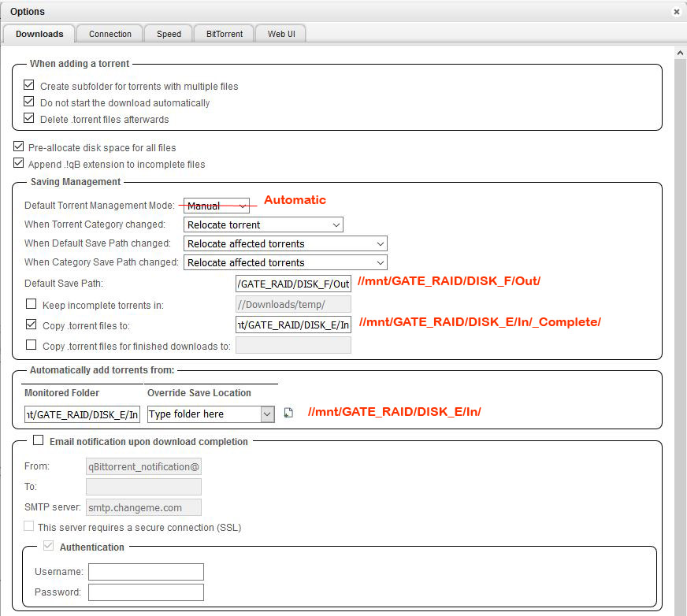Click the authentication Password field
This screenshot has height=616, width=687.
point(146,592)
